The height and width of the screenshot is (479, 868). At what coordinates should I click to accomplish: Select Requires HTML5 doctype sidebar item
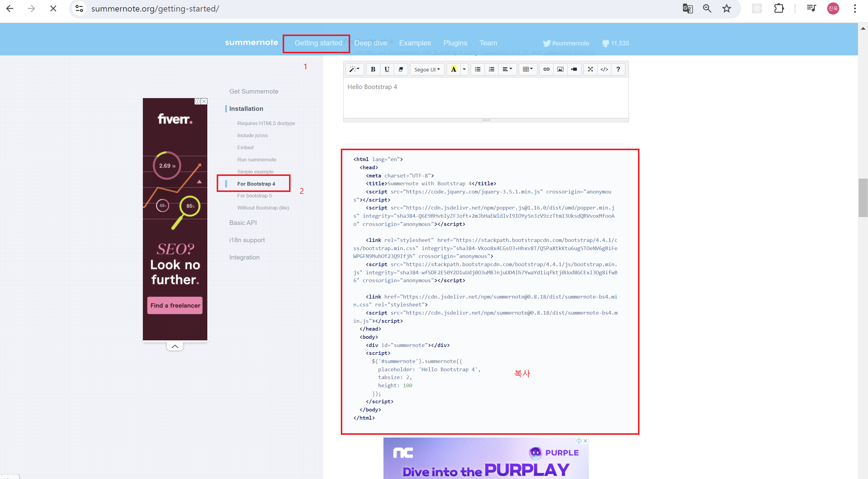tap(266, 123)
